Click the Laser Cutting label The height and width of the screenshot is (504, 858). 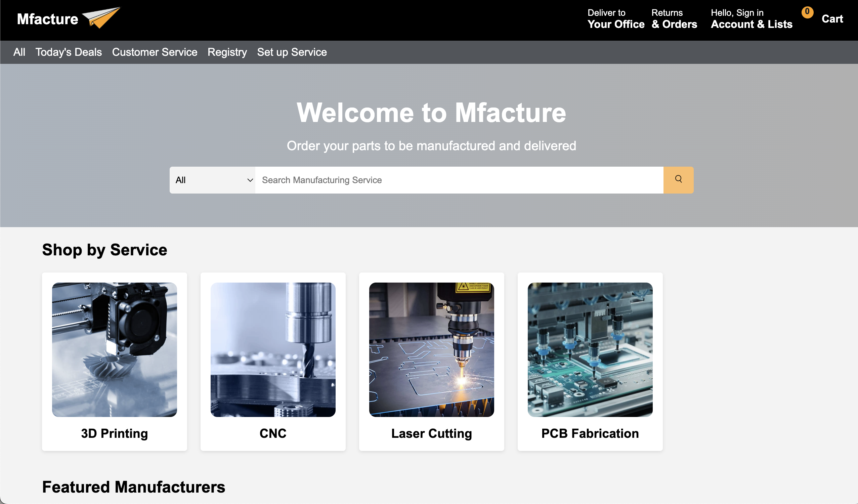(431, 433)
